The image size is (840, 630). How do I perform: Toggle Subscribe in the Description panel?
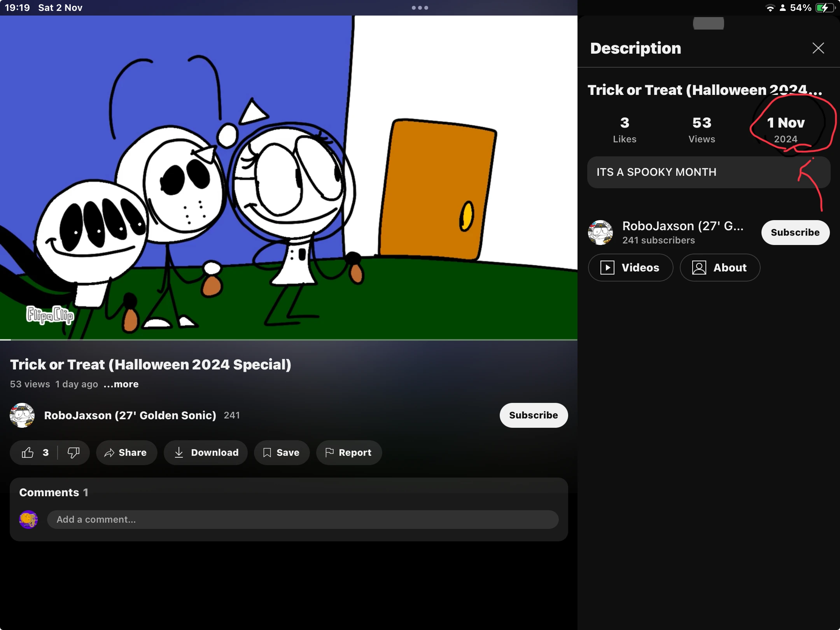click(795, 233)
